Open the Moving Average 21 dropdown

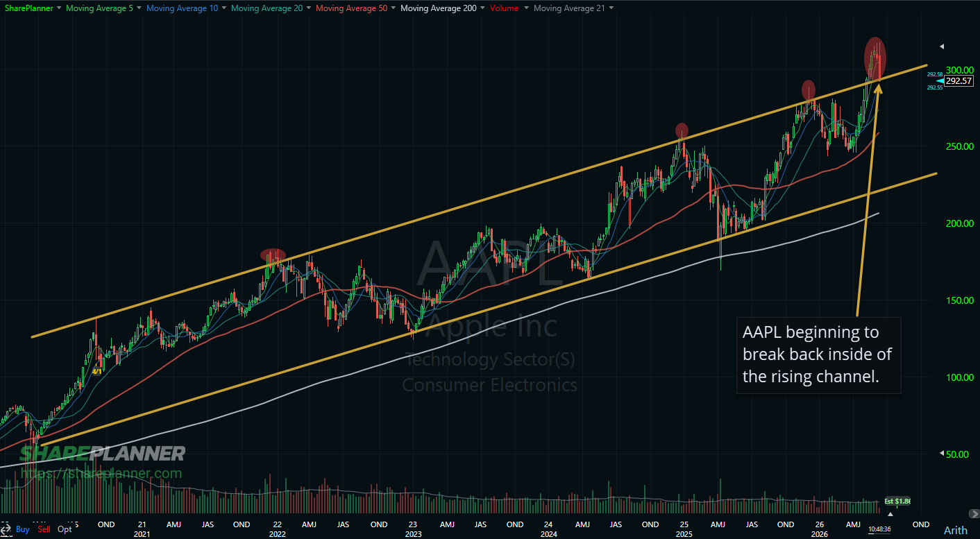tap(611, 8)
